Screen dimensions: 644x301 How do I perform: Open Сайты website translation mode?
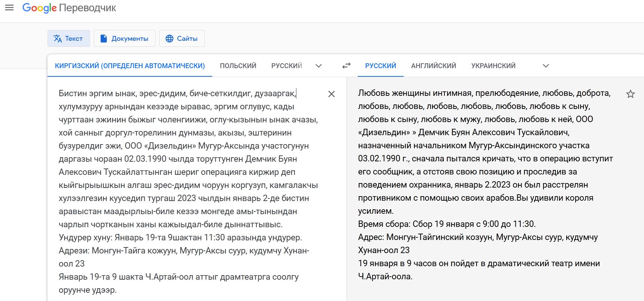pyautogui.click(x=182, y=39)
